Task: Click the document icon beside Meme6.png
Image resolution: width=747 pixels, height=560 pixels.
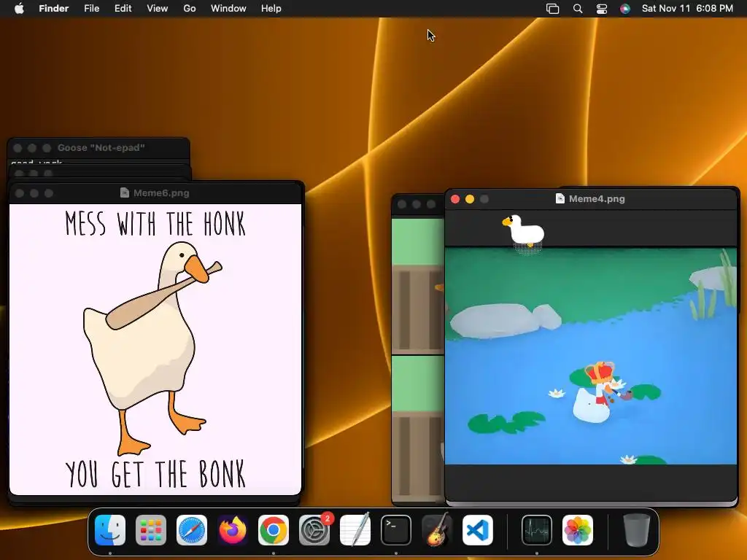Action: 125,192
